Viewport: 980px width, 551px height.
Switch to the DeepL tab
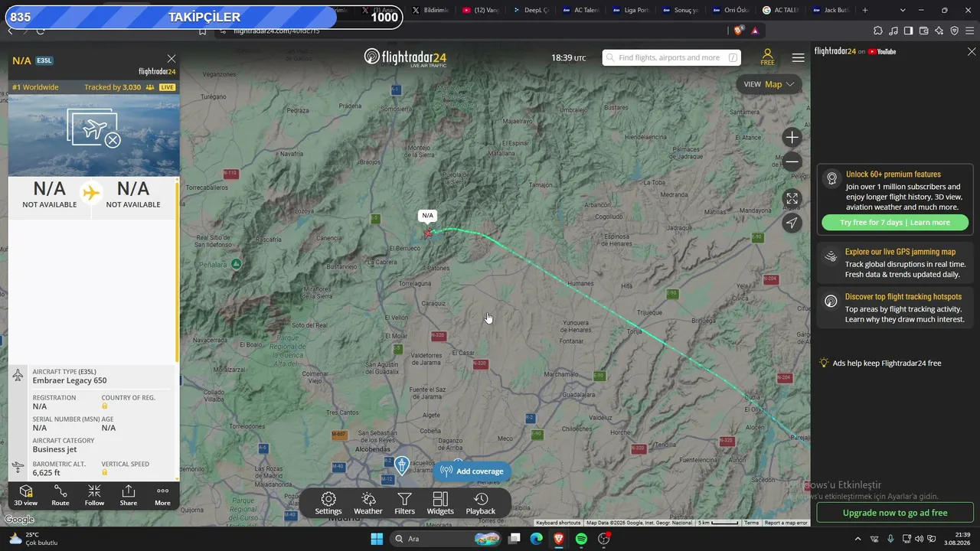pos(530,10)
